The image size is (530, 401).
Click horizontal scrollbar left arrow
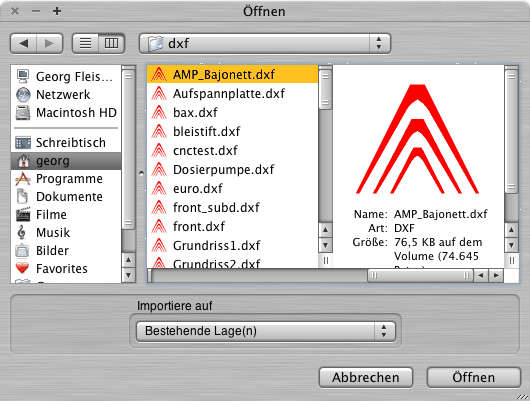coord(480,276)
